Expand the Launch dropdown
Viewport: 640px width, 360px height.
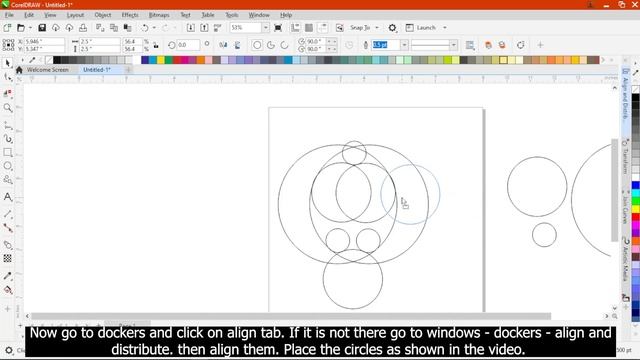pos(445,28)
